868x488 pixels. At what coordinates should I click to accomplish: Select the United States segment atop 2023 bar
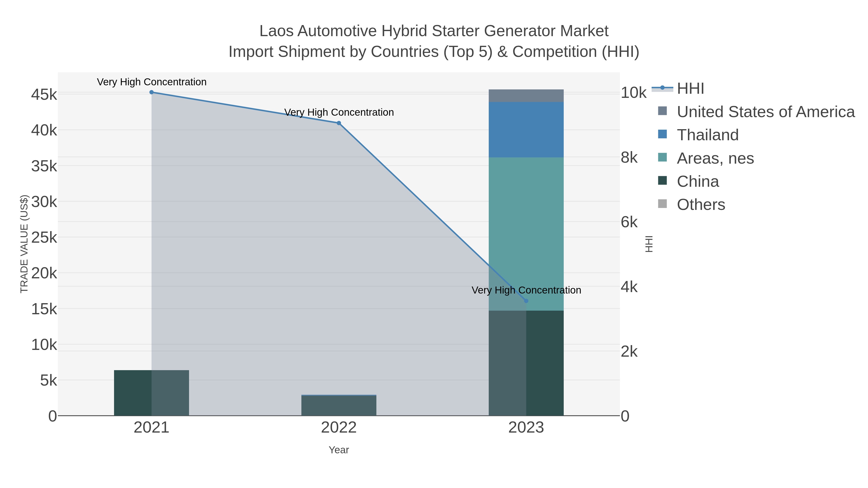click(x=526, y=96)
